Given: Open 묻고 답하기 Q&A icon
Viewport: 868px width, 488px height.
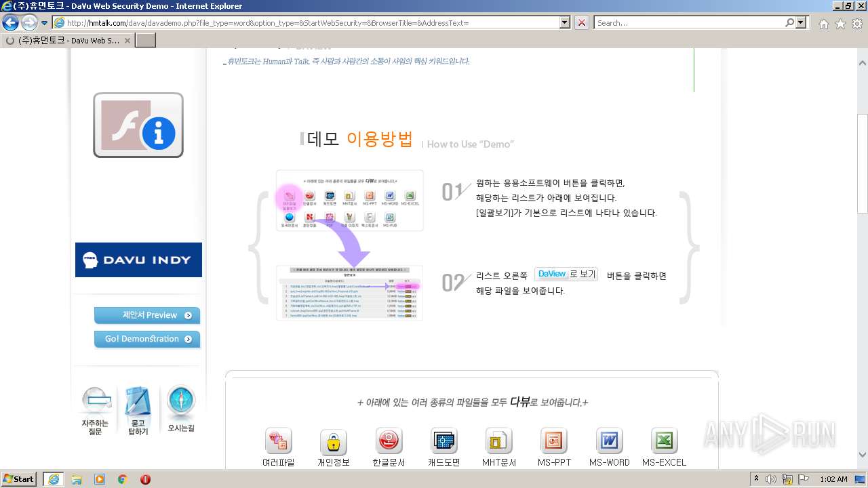Looking at the screenshot, I should (138, 411).
